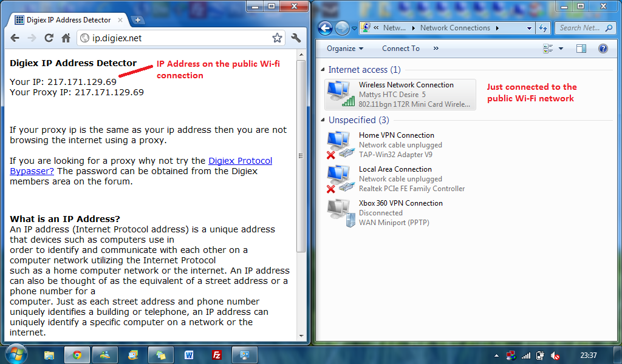622x364 pixels.
Task: Click the wireless signal tray icon
Action: (x=525, y=356)
